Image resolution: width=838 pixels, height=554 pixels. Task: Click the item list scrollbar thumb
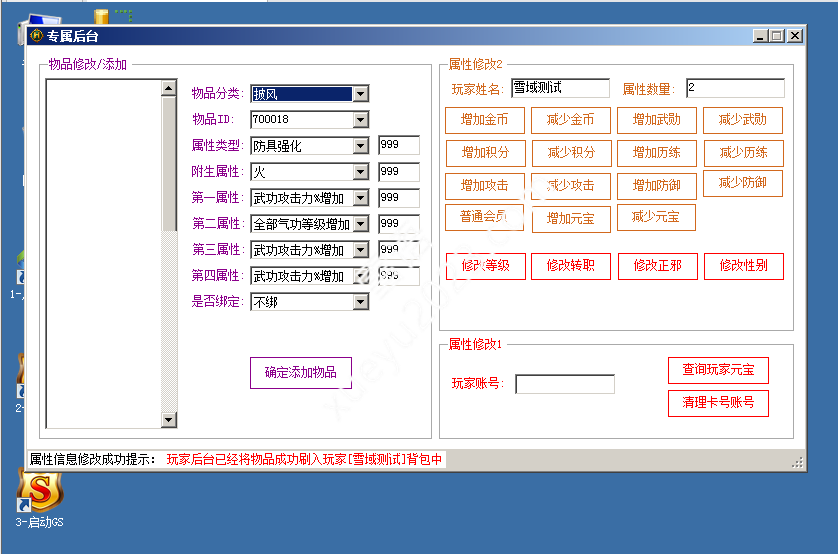pyautogui.click(x=169, y=163)
